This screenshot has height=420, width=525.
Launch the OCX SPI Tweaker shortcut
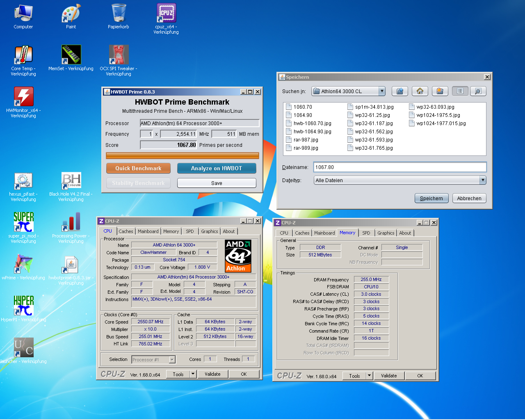[x=119, y=60]
